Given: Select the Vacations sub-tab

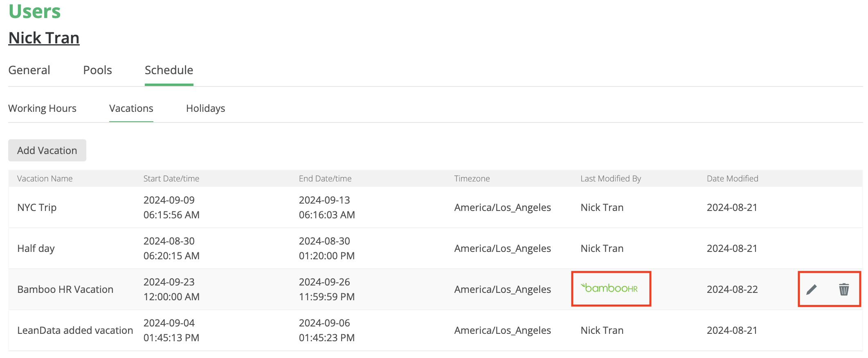Looking at the screenshot, I should pos(131,109).
